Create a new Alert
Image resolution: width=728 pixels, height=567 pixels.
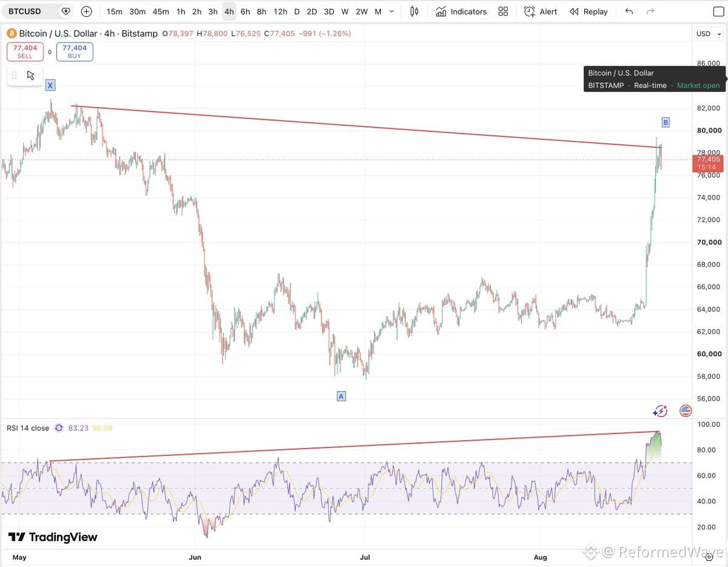pos(541,12)
